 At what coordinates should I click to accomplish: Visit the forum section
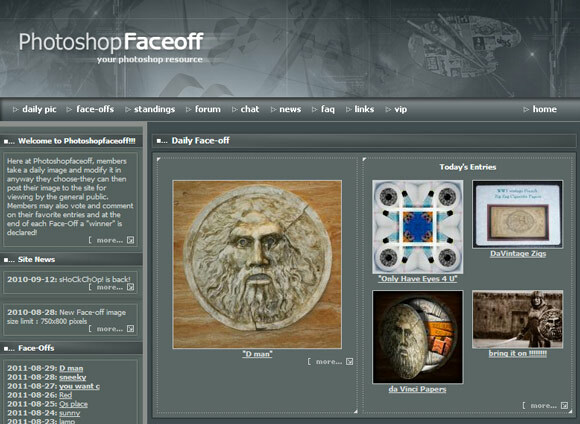tap(208, 109)
